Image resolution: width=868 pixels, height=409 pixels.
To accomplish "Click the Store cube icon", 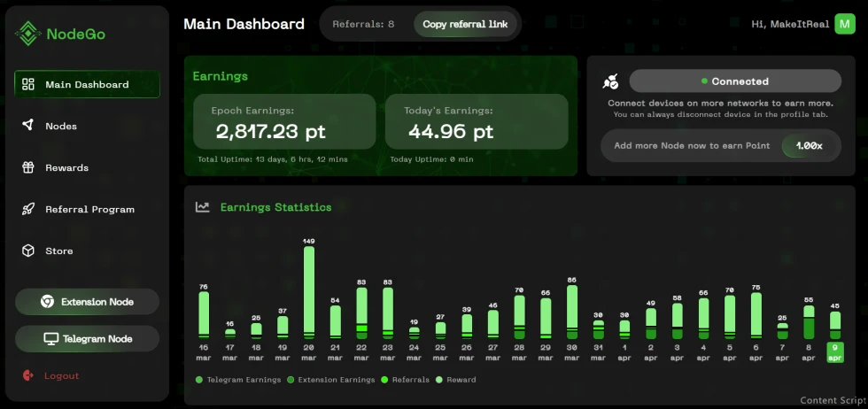I will click(27, 251).
